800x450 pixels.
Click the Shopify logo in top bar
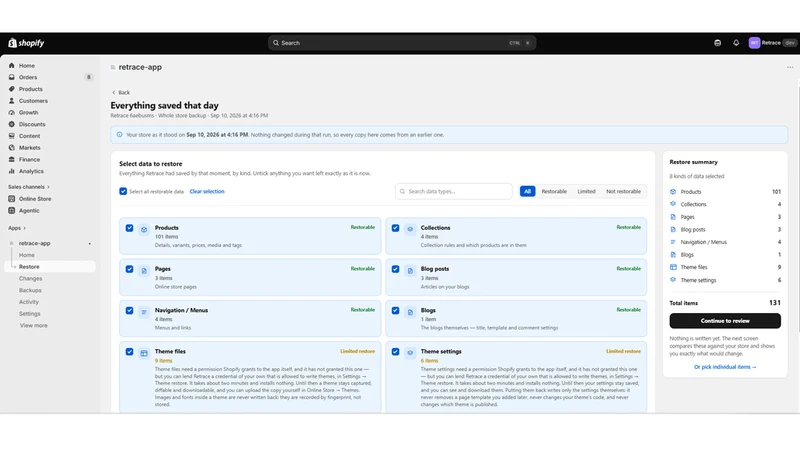[26, 43]
